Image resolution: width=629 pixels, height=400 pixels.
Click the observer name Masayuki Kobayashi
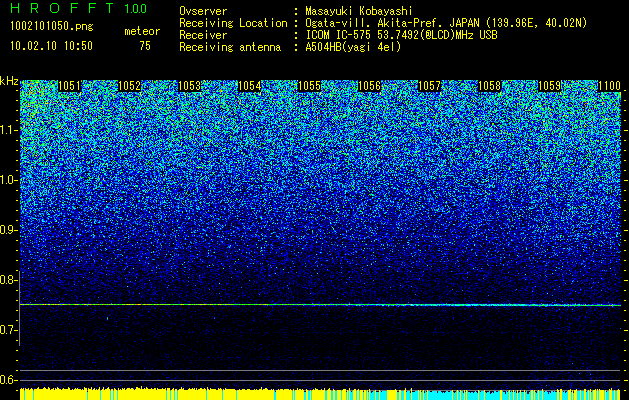click(x=359, y=11)
